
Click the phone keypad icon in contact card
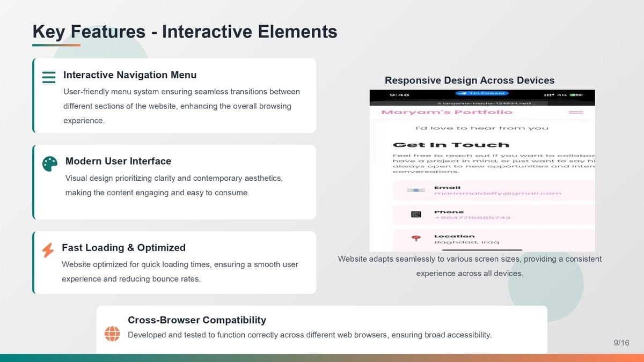tap(416, 215)
